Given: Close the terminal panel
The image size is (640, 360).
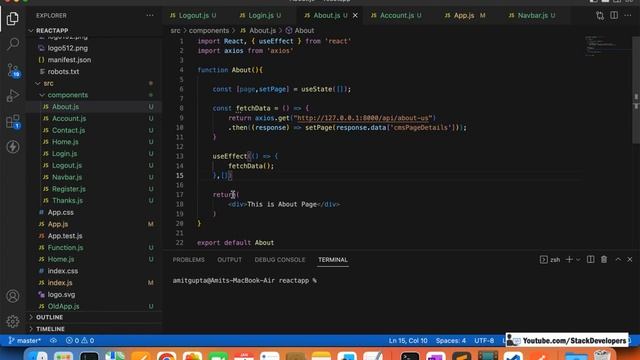Looking at the screenshot, I should click(630, 260).
